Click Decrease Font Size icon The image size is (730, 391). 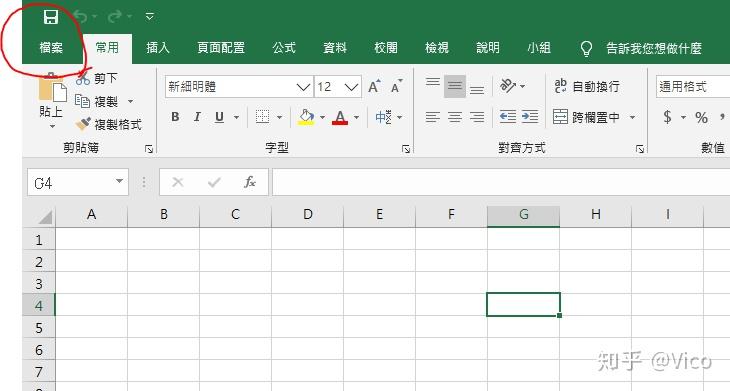(396, 87)
